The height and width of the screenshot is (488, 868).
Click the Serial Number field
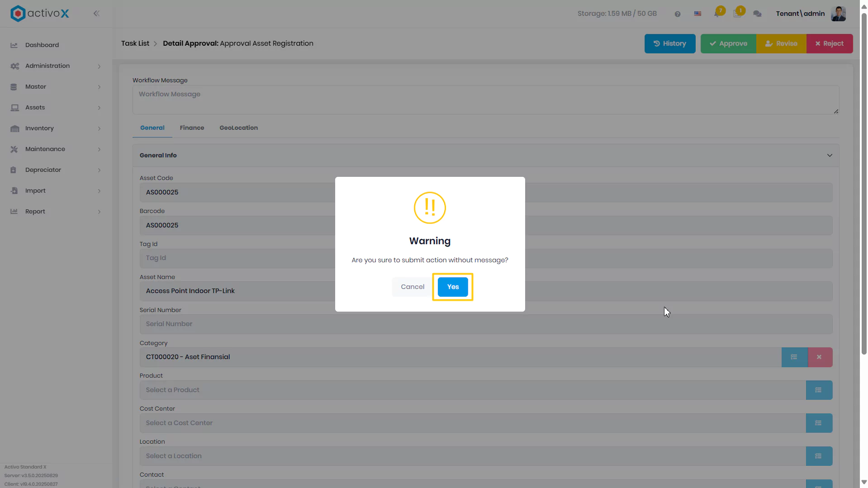point(486,324)
